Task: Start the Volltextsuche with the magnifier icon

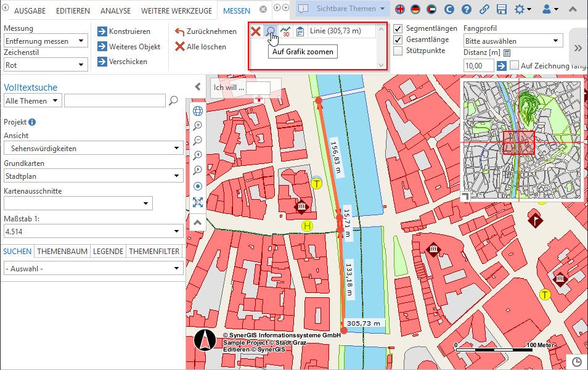Action: click(x=173, y=100)
